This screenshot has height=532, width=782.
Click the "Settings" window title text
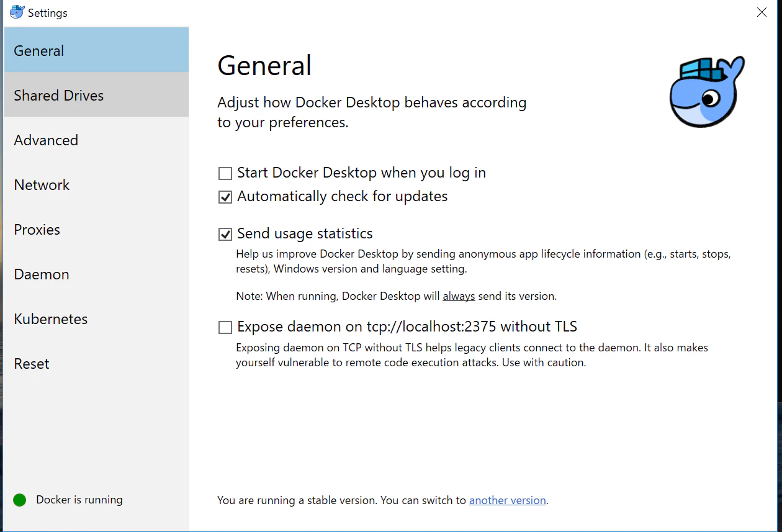(x=48, y=13)
